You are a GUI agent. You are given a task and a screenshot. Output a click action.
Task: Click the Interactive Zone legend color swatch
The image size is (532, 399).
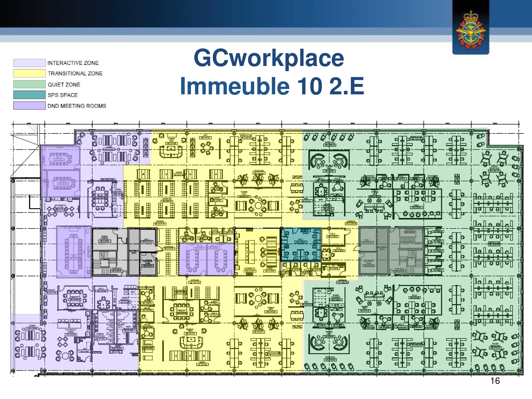(29, 63)
